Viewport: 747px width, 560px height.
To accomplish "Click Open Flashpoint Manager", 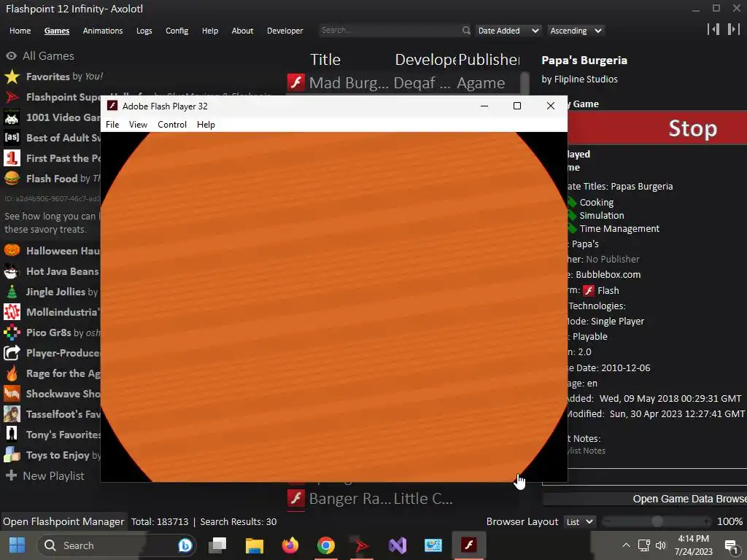I will [x=63, y=521].
